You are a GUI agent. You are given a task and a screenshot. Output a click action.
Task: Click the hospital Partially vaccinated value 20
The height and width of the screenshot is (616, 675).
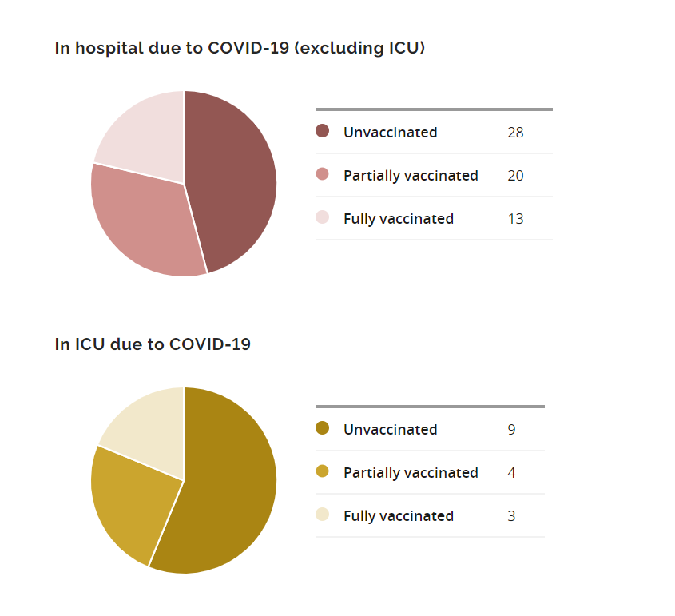point(515,176)
